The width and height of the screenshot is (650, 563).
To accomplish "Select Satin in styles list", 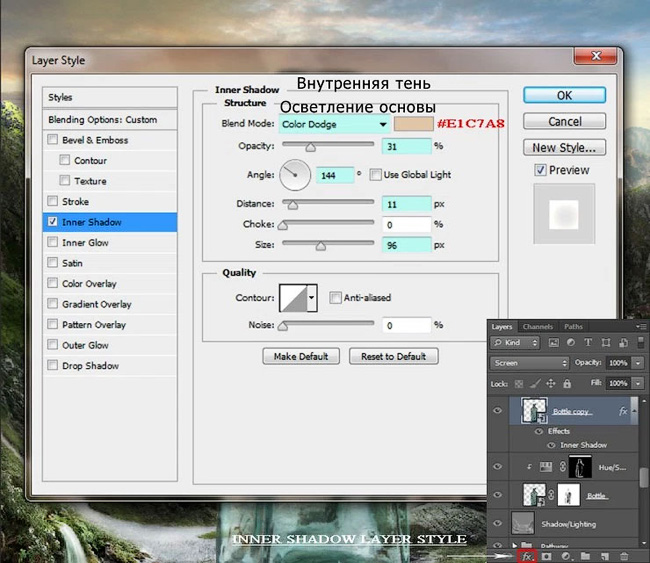I will (110, 263).
